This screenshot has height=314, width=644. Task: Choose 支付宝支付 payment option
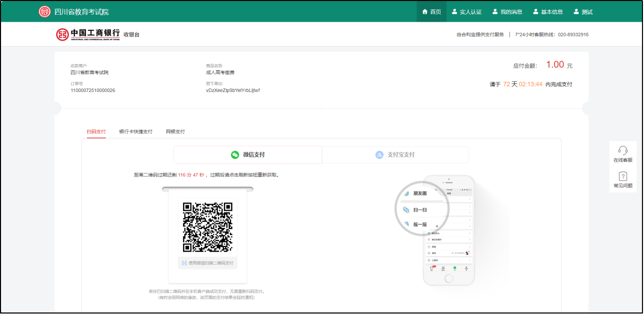395,155
